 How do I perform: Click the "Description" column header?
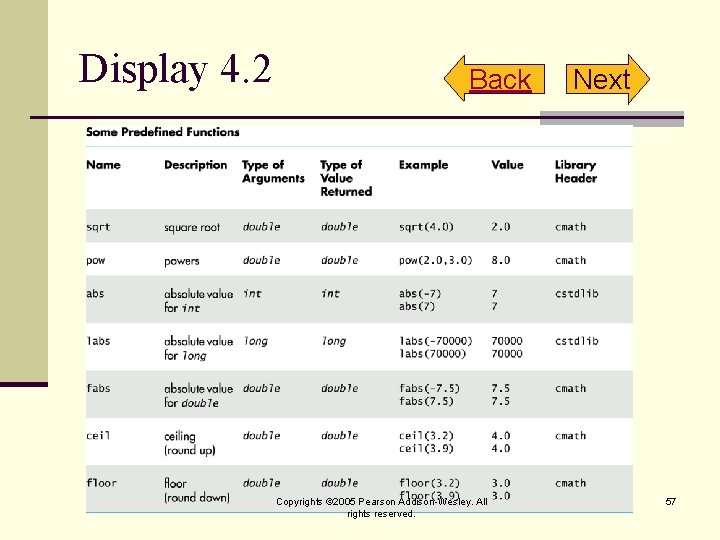(196, 165)
